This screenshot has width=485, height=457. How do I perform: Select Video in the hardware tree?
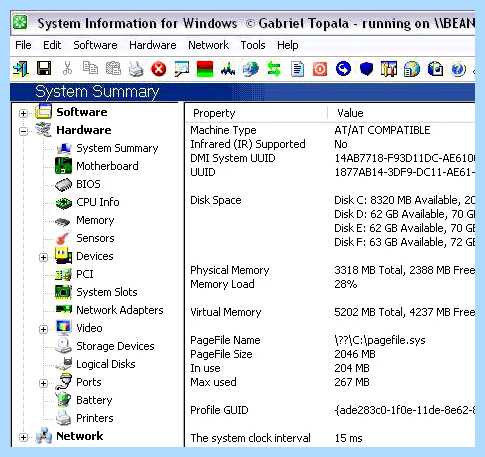[x=89, y=328]
